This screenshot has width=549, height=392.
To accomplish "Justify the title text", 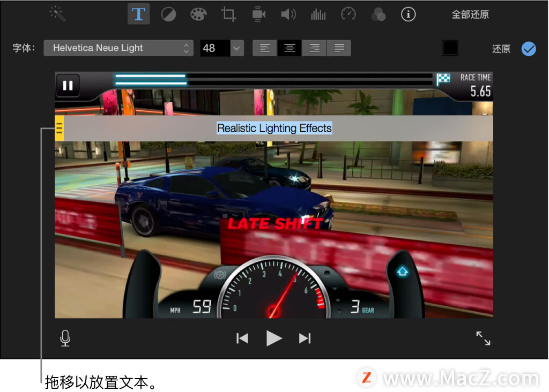I will coord(339,48).
